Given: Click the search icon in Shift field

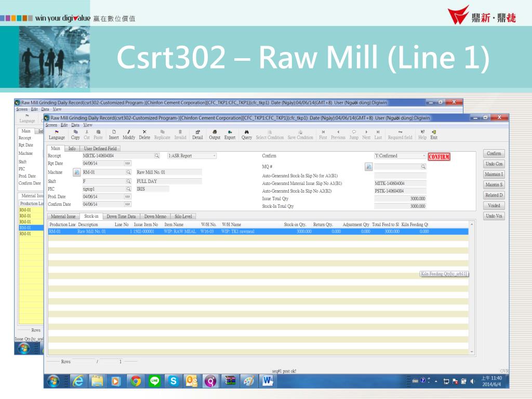Looking at the screenshot, I should pos(129,181).
